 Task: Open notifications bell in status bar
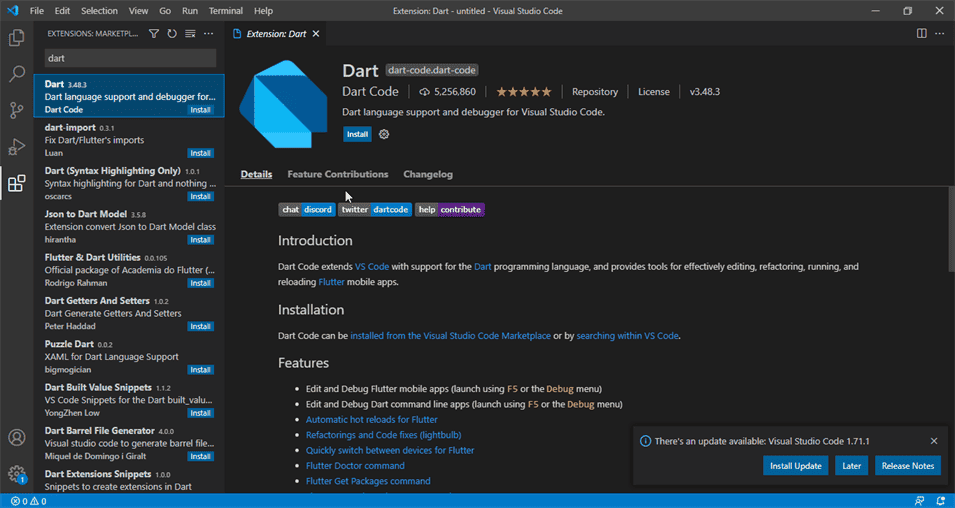pyautogui.click(x=941, y=501)
